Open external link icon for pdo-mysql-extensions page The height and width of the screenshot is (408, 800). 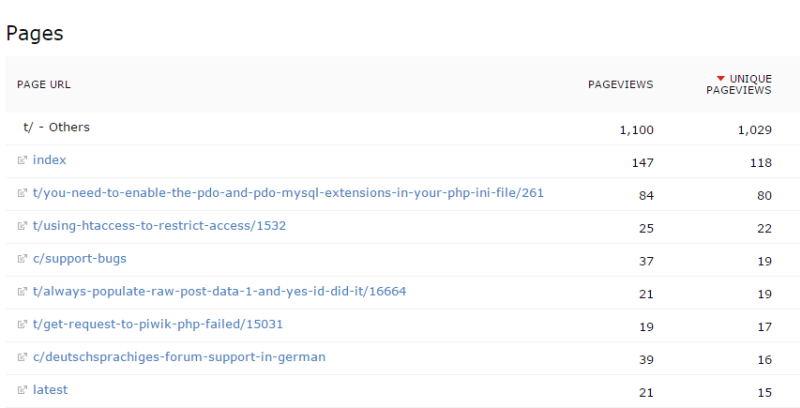click(22, 193)
